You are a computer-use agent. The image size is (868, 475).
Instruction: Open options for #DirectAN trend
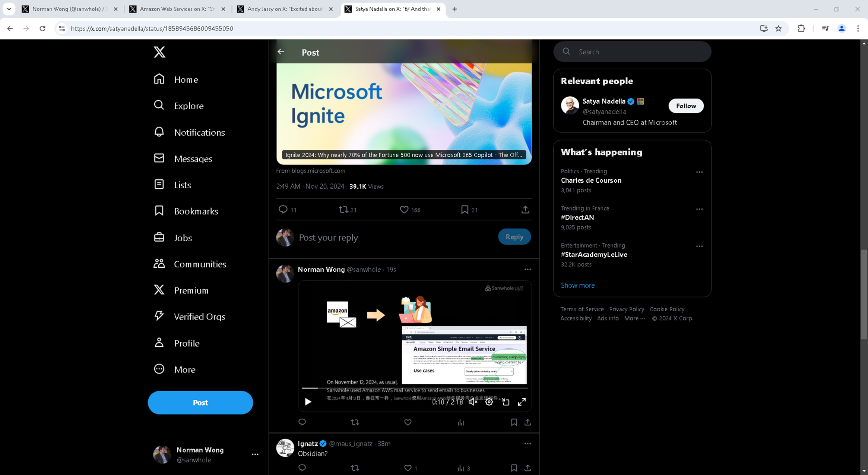tap(699, 209)
